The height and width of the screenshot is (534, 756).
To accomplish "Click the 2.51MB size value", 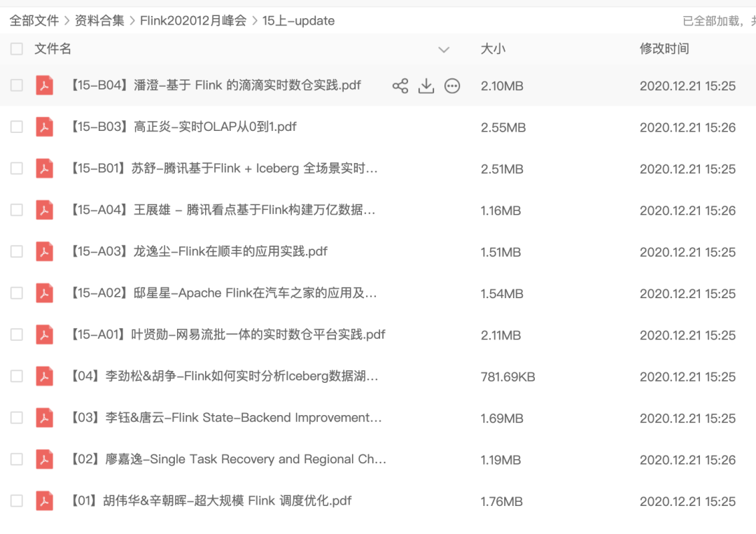I will click(502, 169).
